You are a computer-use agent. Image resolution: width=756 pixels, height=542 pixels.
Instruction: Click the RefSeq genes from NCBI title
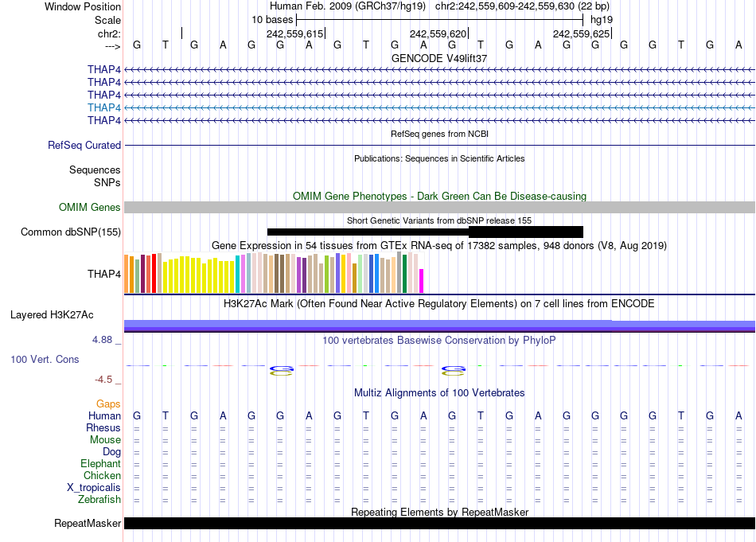(439, 134)
